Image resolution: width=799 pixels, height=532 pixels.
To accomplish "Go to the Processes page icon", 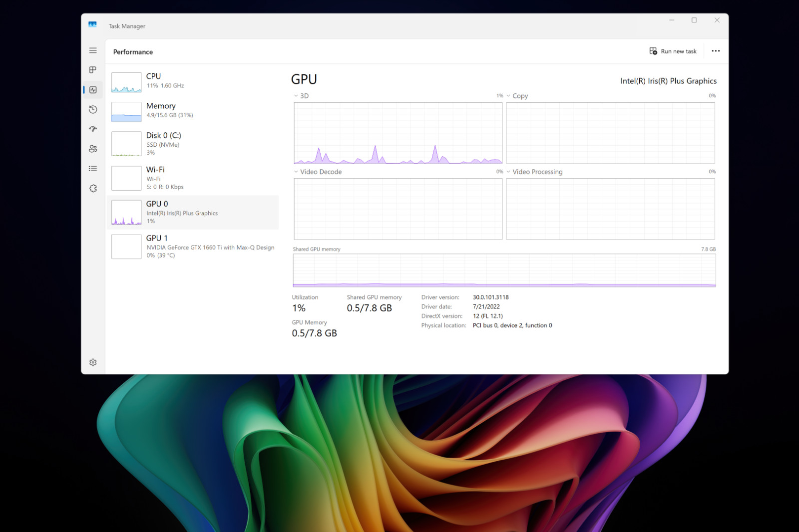I will (93, 70).
